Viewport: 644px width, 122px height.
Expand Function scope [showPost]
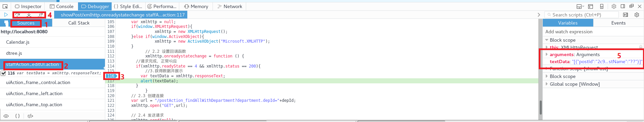[547, 69]
